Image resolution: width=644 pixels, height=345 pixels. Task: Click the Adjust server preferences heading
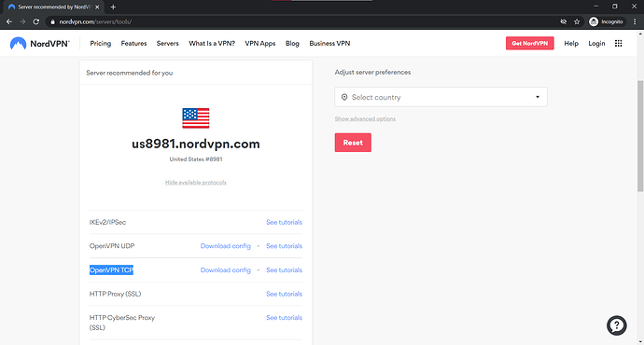[372, 72]
